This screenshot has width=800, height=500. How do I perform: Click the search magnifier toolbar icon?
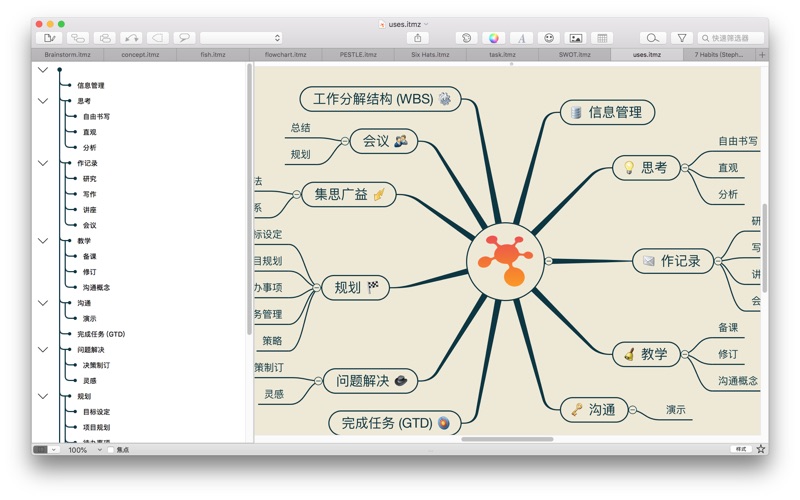[653, 38]
